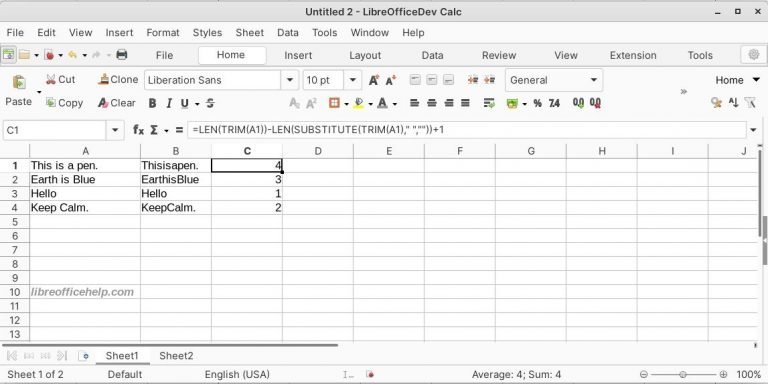Center text horizontally
Viewport: 768px width, 384px height.
tap(432, 103)
